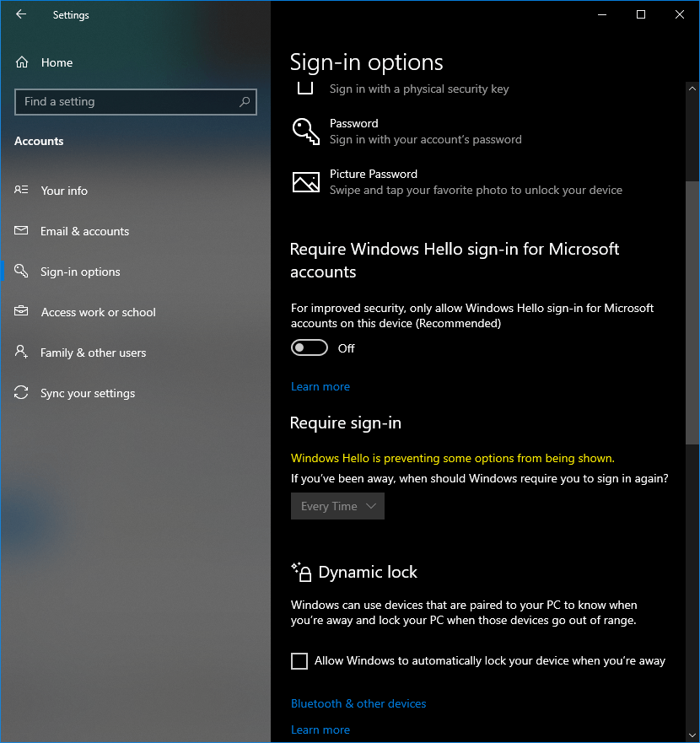
Task: Click the search magnifier icon
Action: [245, 101]
